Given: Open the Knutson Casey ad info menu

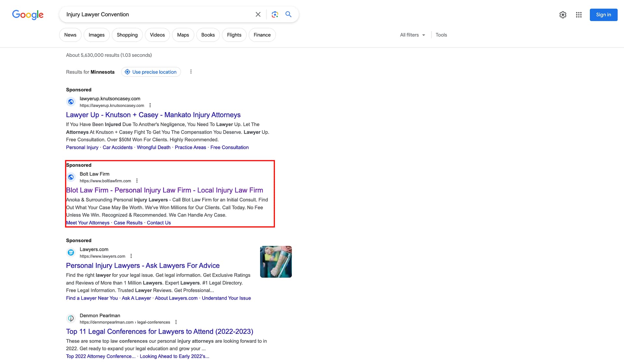Looking at the screenshot, I should [150, 105].
